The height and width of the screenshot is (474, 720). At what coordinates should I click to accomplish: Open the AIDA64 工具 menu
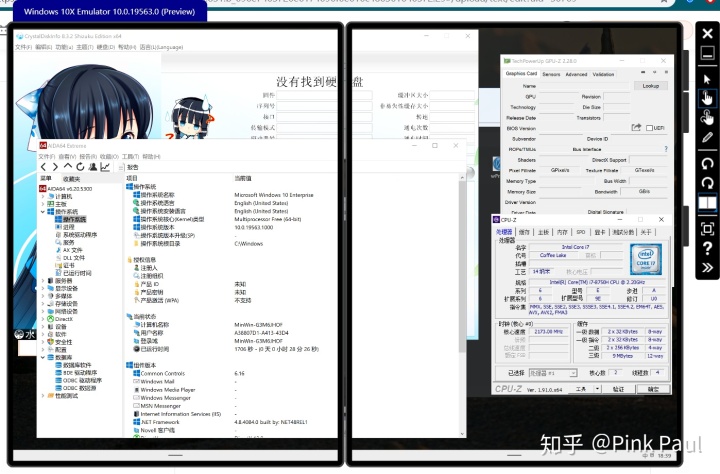click(x=130, y=157)
